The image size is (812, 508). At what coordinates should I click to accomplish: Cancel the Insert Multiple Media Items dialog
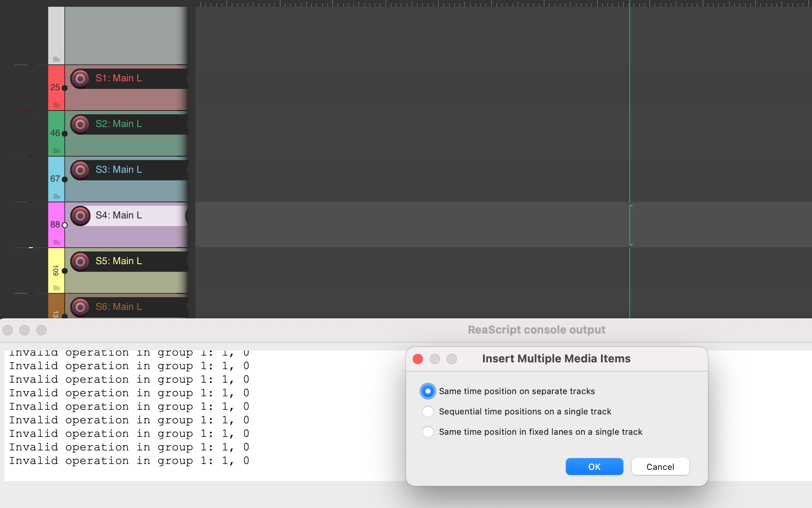pos(660,467)
